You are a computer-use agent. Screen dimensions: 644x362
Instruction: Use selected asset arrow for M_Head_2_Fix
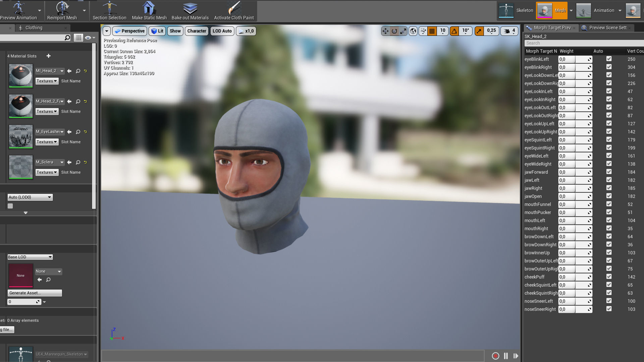(69, 101)
